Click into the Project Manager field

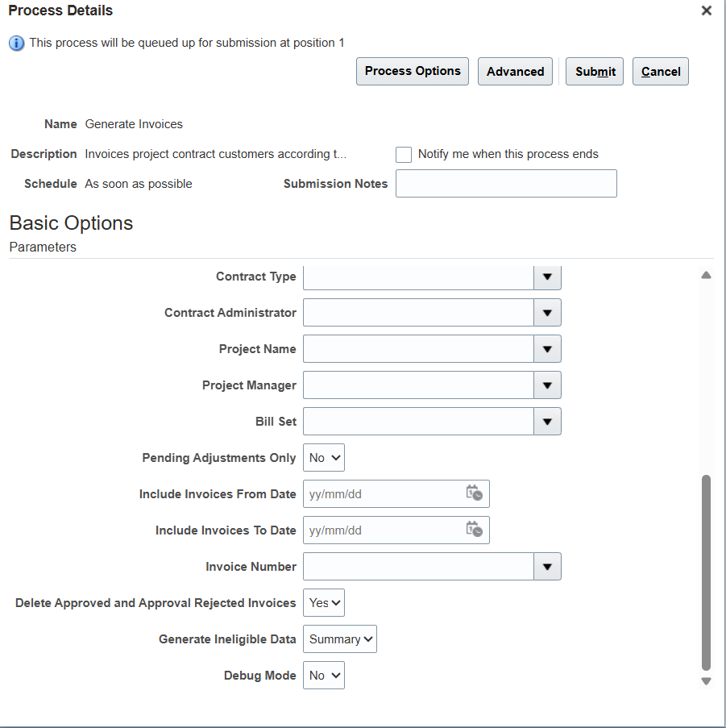coord(418,385)
